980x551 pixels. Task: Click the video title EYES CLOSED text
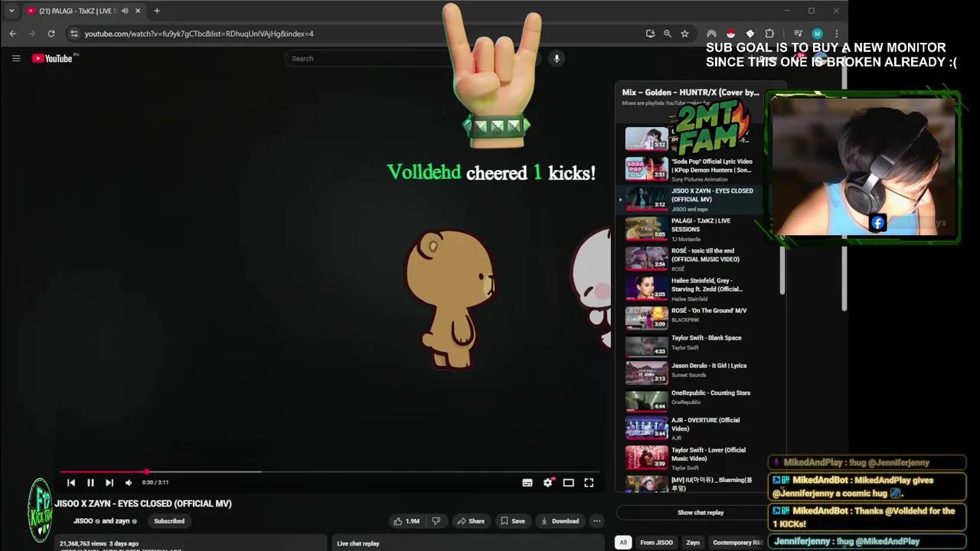[143, 504]
